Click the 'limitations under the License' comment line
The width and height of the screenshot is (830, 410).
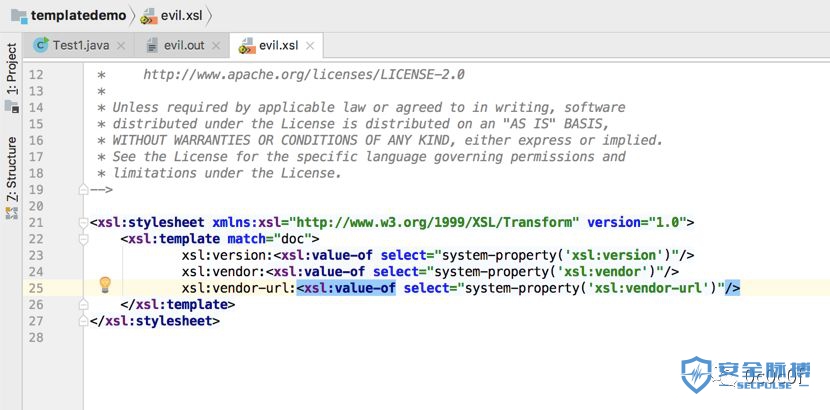pos(220,173)
